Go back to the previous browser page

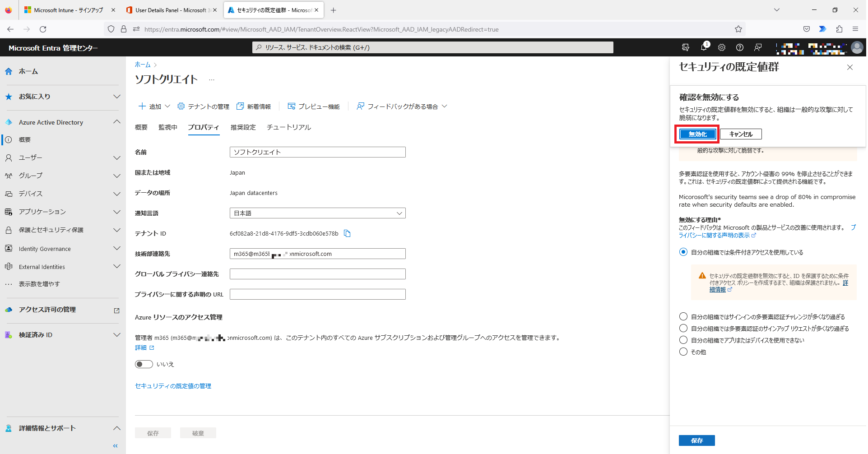click(10, 29)
